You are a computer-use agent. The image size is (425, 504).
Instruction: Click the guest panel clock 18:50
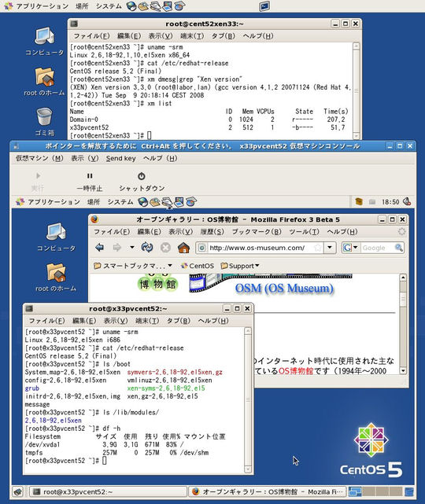click(x=390, y=202)
